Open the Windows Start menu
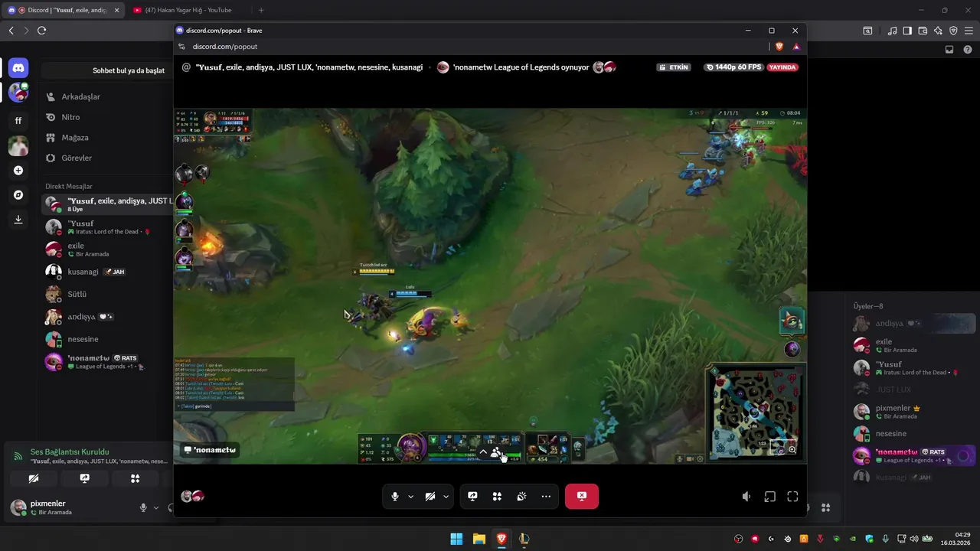The height and width of the screenshot is (551, 980). (x=456, y=539)
